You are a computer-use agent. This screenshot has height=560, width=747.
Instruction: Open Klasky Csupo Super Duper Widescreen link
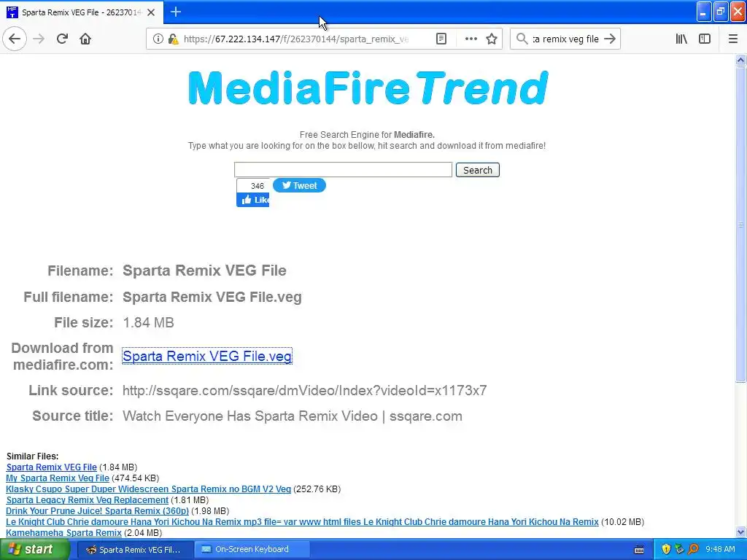coord(148,489)
